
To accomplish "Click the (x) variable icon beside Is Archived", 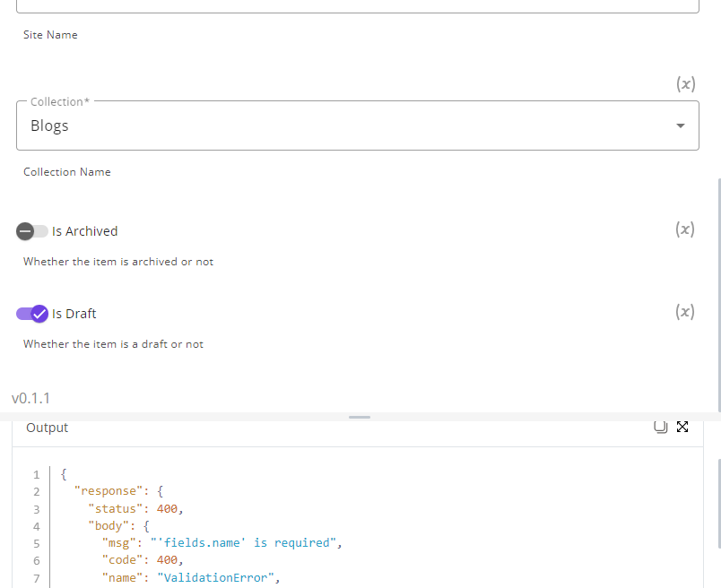I will pyautogui.click(x=684, y=229).
